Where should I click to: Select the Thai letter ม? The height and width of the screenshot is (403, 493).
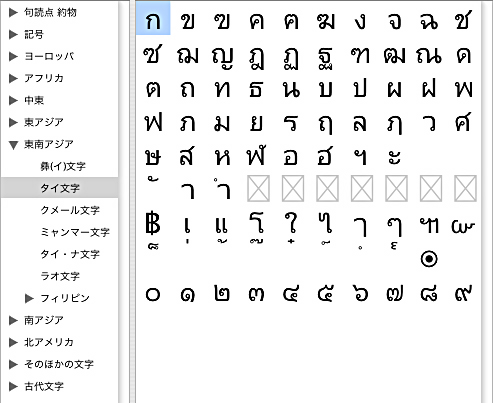point(222,123)
